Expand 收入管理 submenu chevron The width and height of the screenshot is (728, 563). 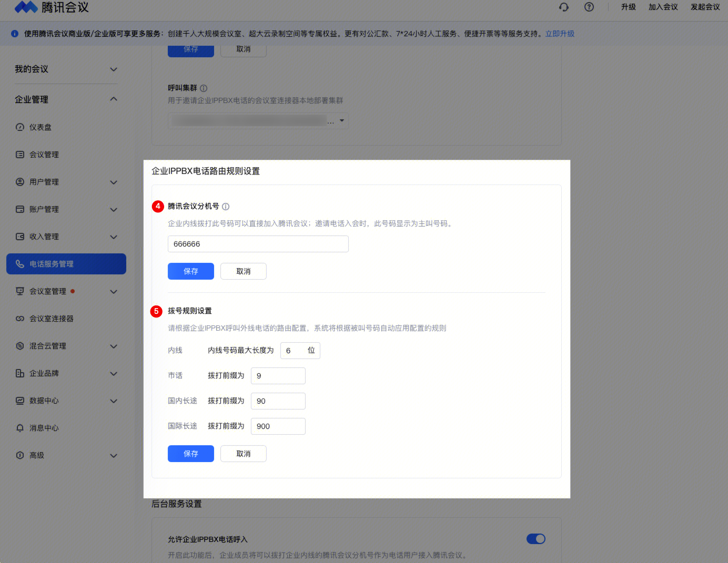(x=114, y=237)
